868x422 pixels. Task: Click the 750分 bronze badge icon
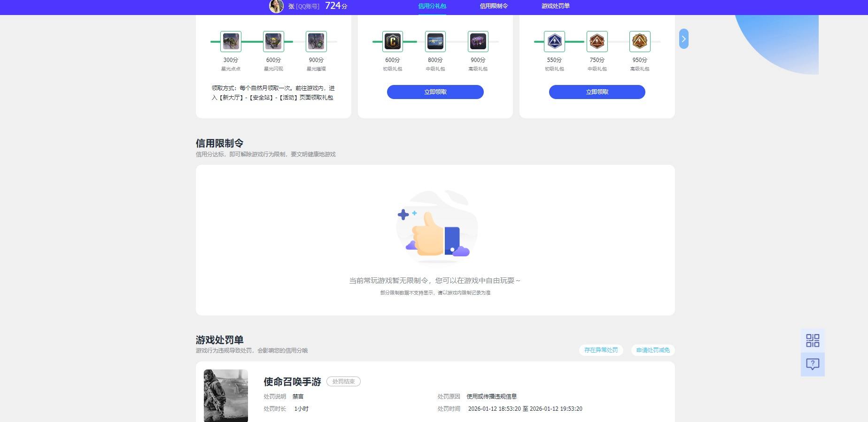pyautogui.click(x=597, y=41)
